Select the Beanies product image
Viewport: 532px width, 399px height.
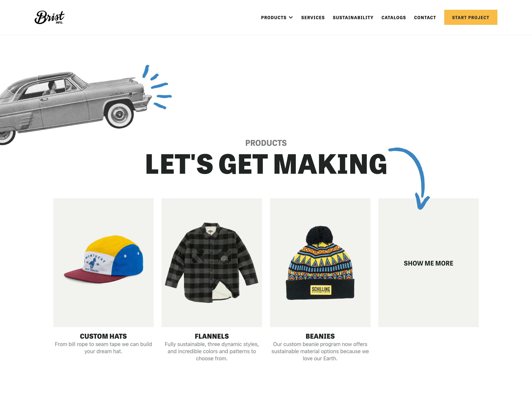pyautogui.click(x=320, y=262)
